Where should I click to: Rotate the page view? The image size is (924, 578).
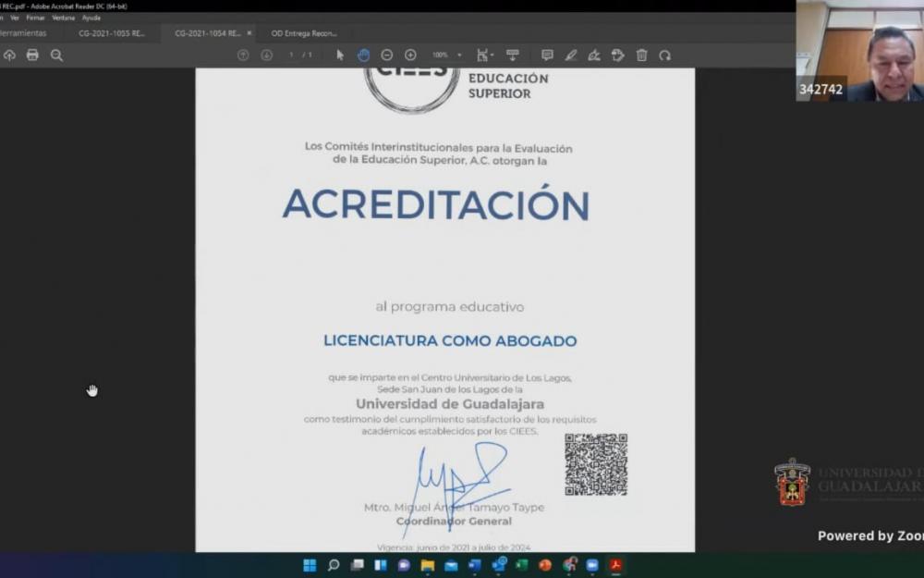click(664, 55)
